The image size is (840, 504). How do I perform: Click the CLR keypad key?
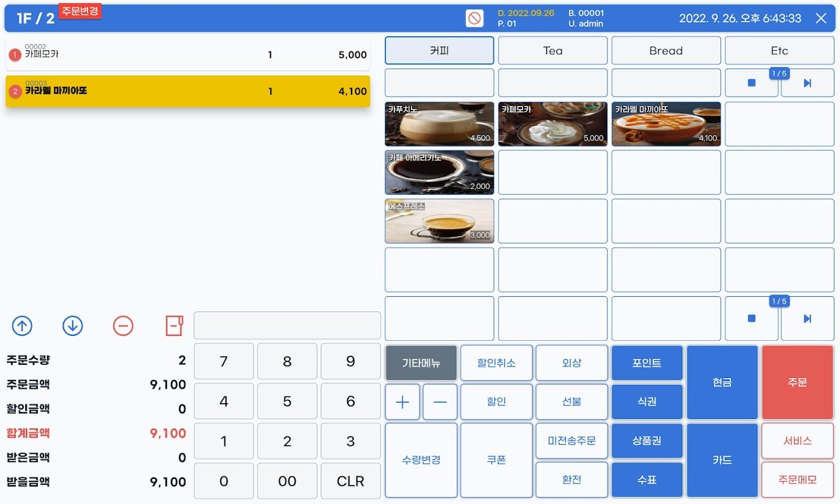click(350, 481)
